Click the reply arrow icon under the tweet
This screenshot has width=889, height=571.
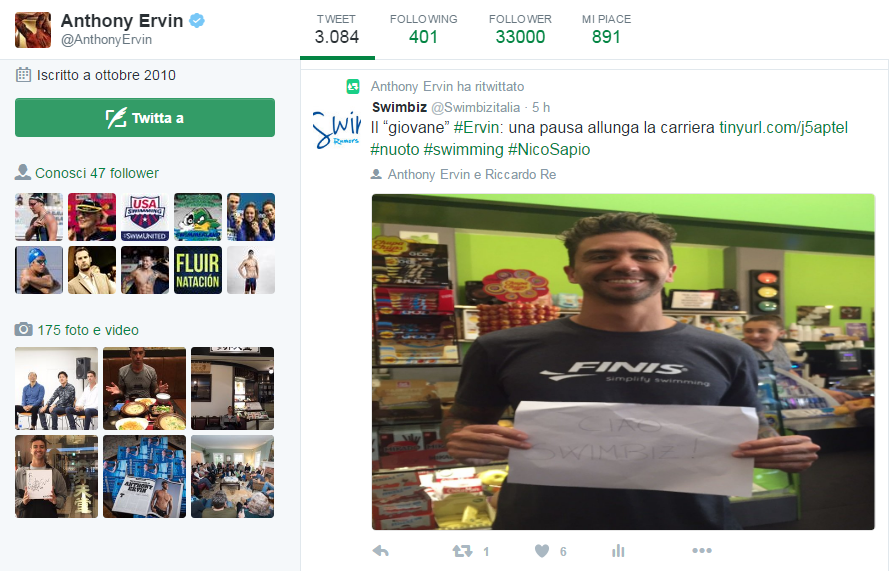[380, 551]
